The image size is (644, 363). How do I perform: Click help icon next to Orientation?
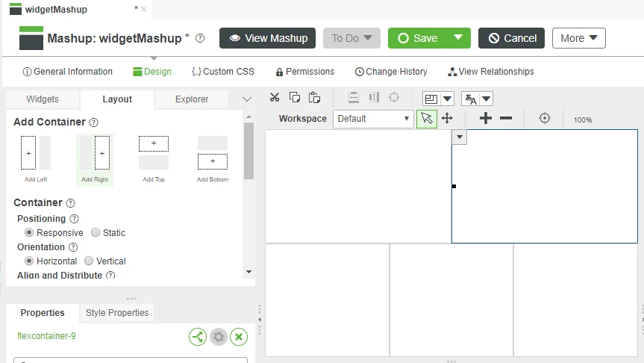(73, 247)
